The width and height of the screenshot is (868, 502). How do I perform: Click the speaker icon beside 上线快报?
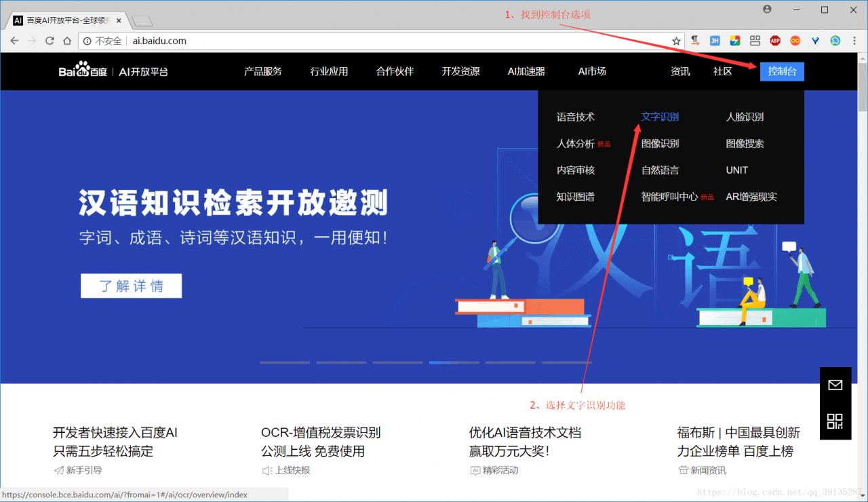267,470
